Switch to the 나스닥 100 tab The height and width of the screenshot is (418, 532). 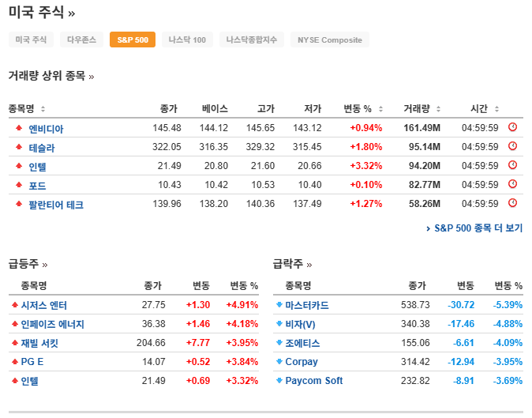[187, 40]
